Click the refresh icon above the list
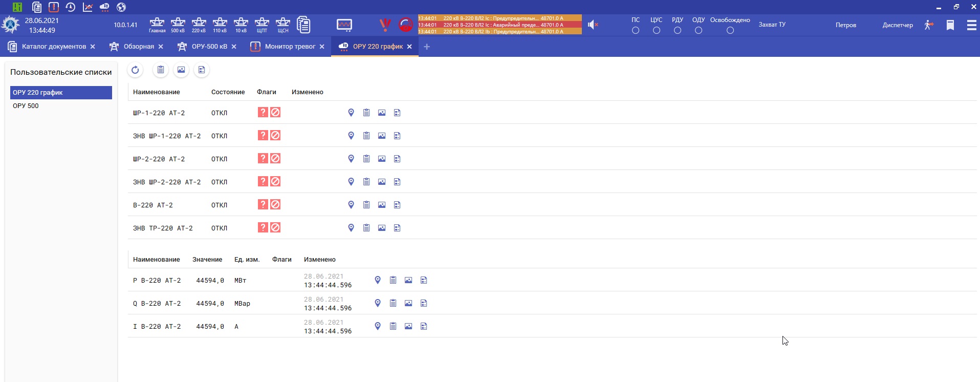 [135, 70]
